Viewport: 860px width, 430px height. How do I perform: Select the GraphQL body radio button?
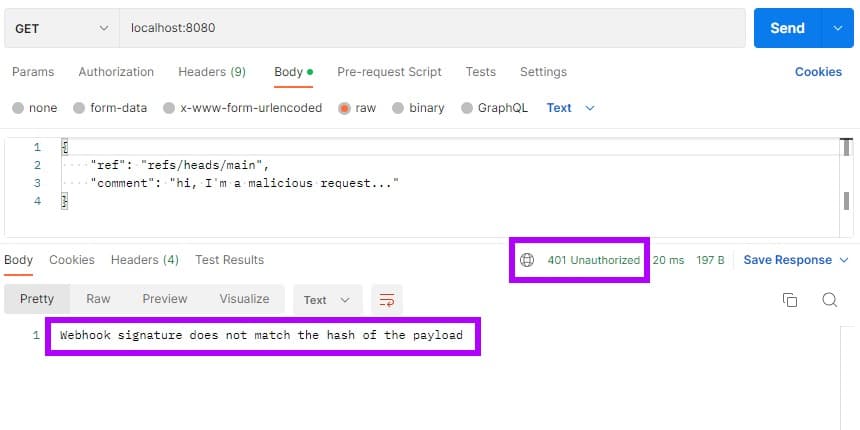(x=467, y=108)
